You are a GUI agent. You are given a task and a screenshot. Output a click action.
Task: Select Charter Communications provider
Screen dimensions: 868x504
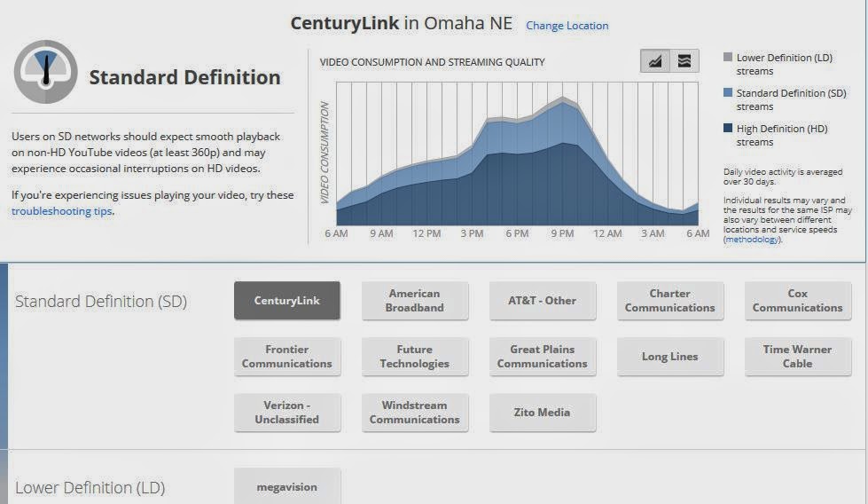pos(669,300)
